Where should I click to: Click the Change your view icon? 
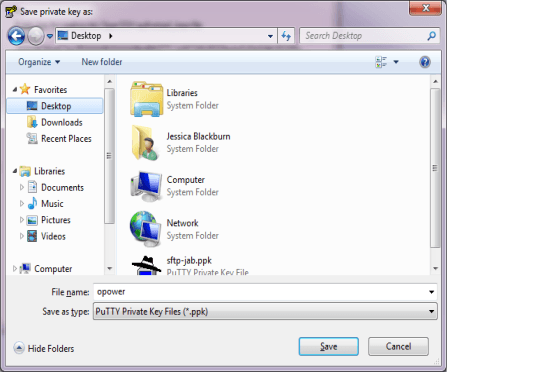pyautogui.click(x=381, y=62)
